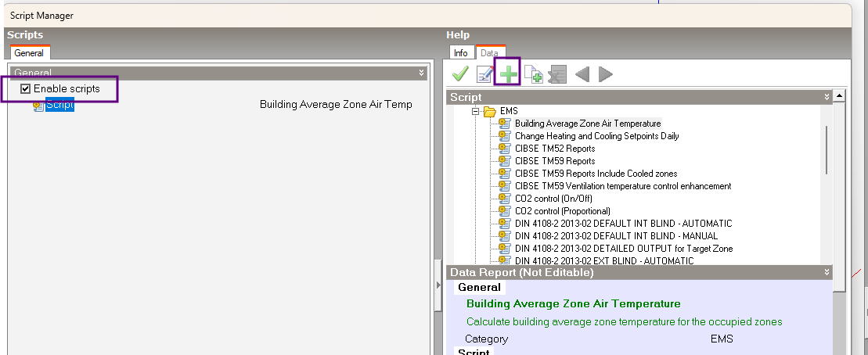Click the script tree vertical scrollbar
The image size is (868, 355).
(827, 149)
